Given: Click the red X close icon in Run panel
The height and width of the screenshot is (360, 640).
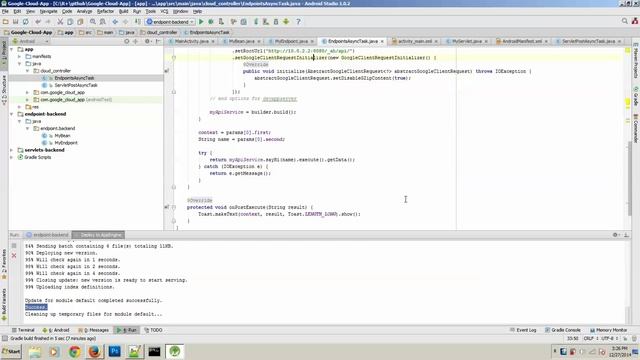Looking at the screenshot, I should tap(14, 256).
